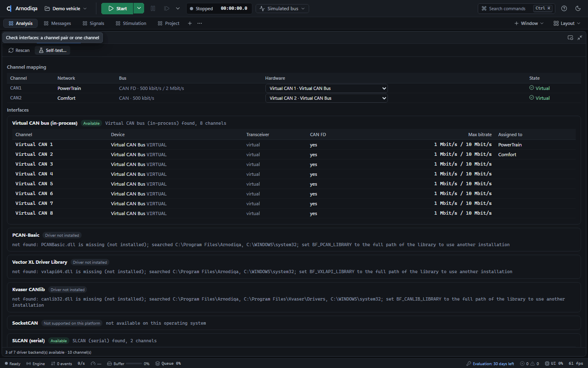This screenshot has height=368, width=588.
Task: Open the dropdown arrow beside Start
Action: [139, 9]
